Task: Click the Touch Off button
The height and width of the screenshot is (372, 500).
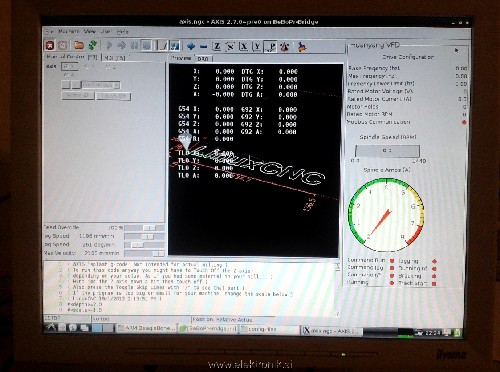Action: click(x=113, y=96)
